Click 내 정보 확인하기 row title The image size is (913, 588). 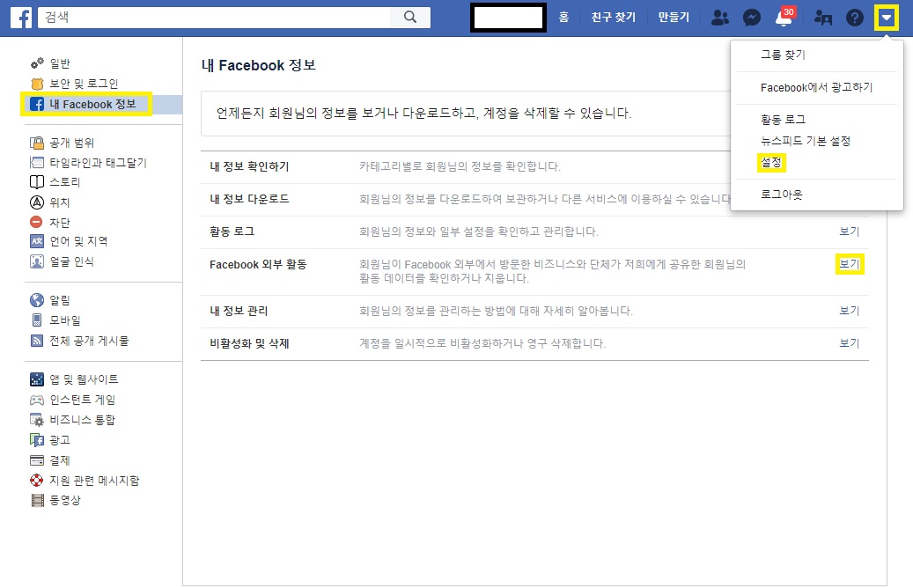click(249, 166)
